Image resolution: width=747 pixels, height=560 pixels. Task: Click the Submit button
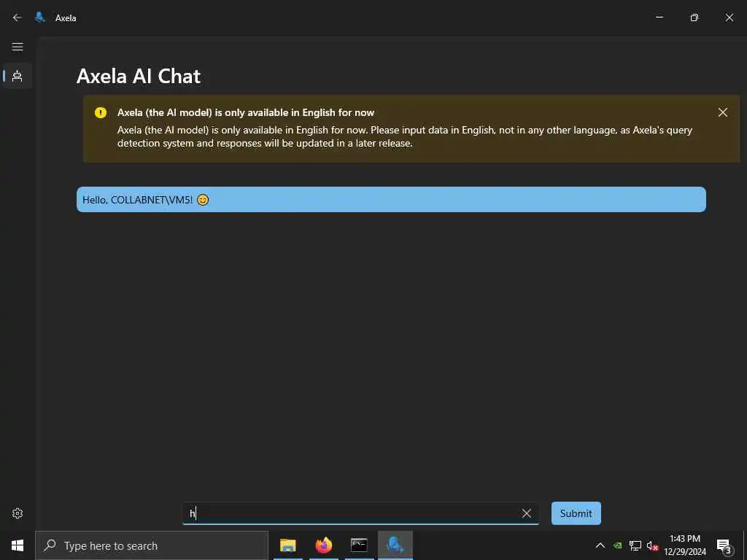coord(576,513)
